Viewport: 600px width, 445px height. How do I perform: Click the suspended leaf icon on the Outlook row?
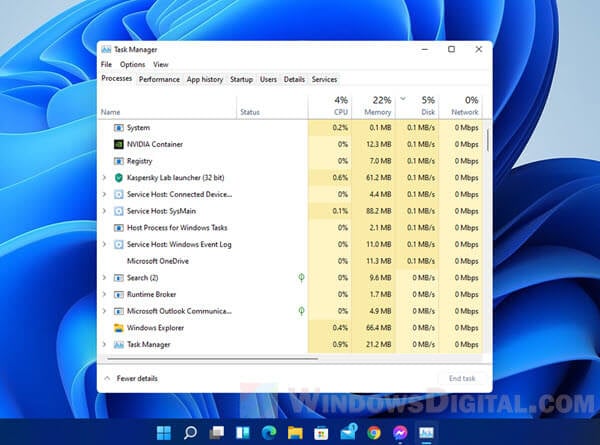[x=302, y=311]
